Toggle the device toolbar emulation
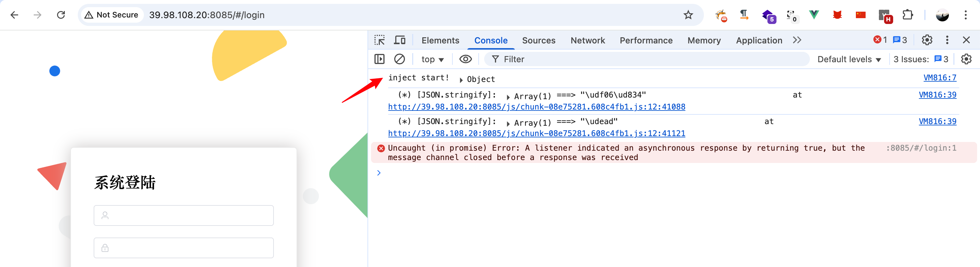The height and width of the screenshot is (267, 980). [400, 40]
